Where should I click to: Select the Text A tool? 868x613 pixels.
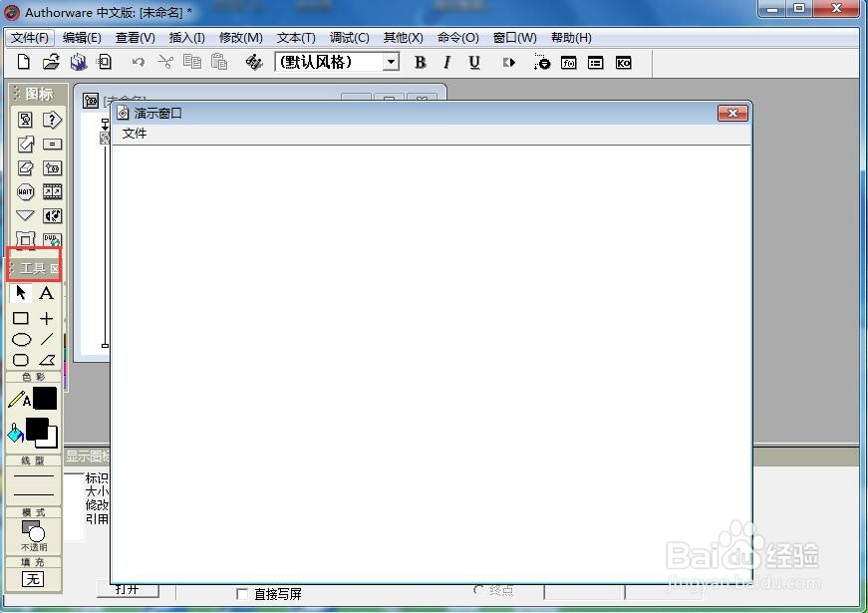(x=47, y=293)
